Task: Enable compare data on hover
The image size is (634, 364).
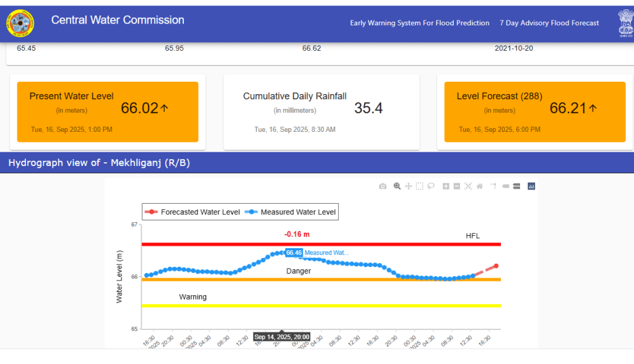Action: [x=516, y=186]
